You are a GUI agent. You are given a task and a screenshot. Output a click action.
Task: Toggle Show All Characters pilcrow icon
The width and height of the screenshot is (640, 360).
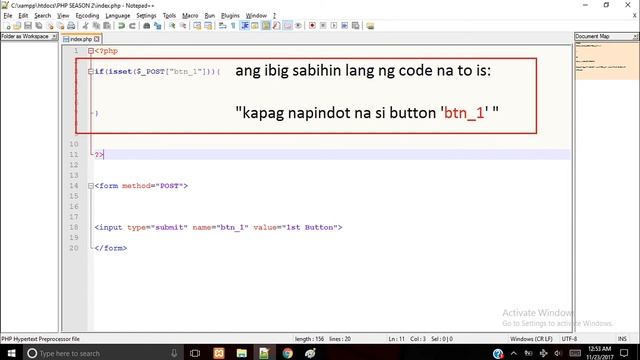(233, 26)
